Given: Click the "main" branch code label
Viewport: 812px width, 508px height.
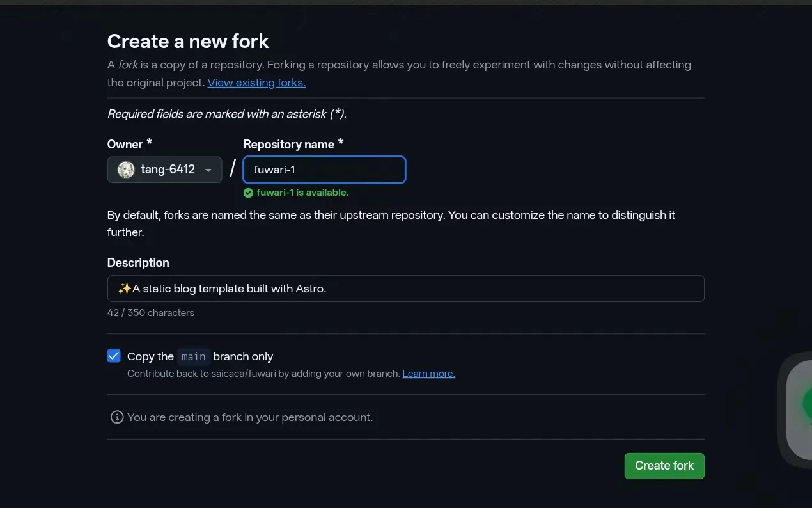Looking at the screenshot, I should pos(193,356).
